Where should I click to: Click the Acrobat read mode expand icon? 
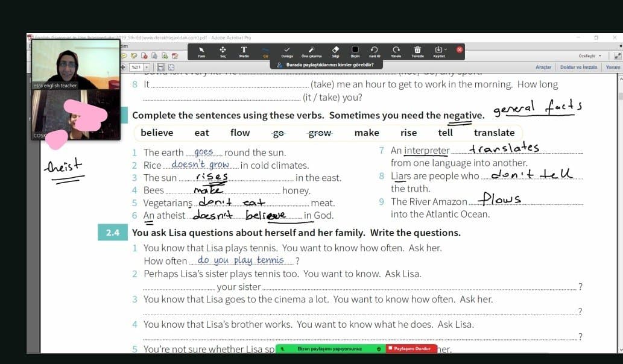point(617,56)
